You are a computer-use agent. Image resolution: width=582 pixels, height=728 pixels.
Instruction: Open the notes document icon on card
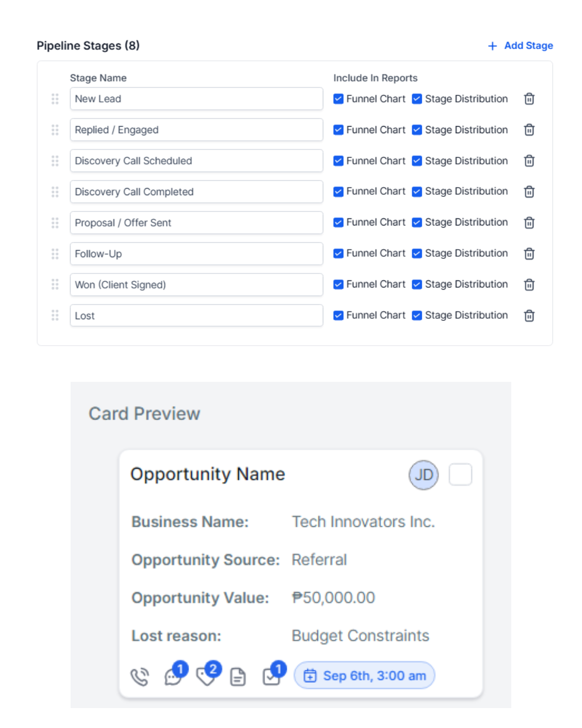click(238, 676)
